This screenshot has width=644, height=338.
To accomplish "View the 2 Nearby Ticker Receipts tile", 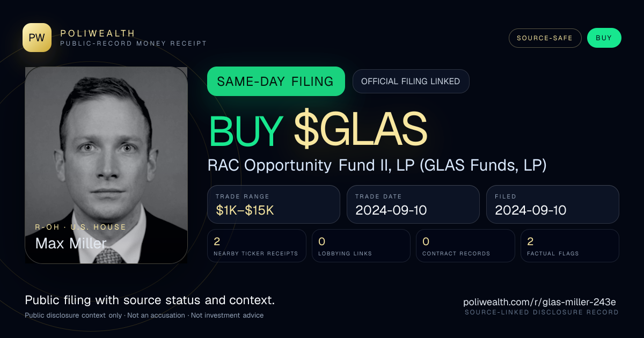I will point(257,246).
